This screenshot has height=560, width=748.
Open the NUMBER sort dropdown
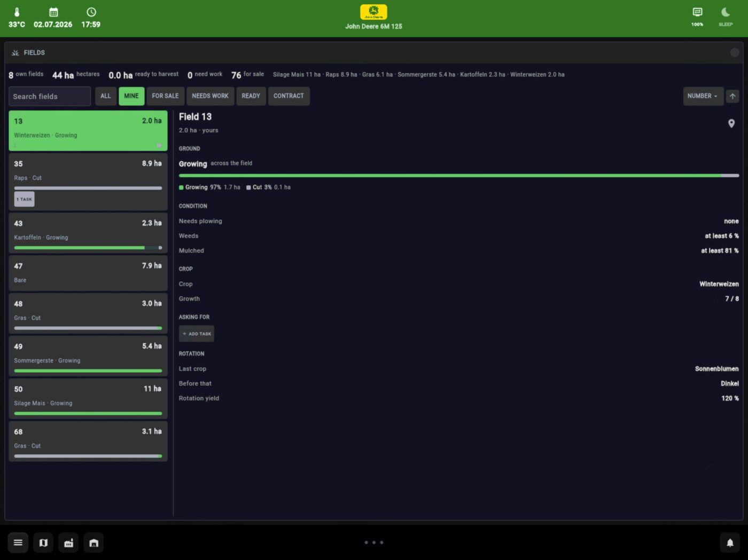click(x=703, y=96)
